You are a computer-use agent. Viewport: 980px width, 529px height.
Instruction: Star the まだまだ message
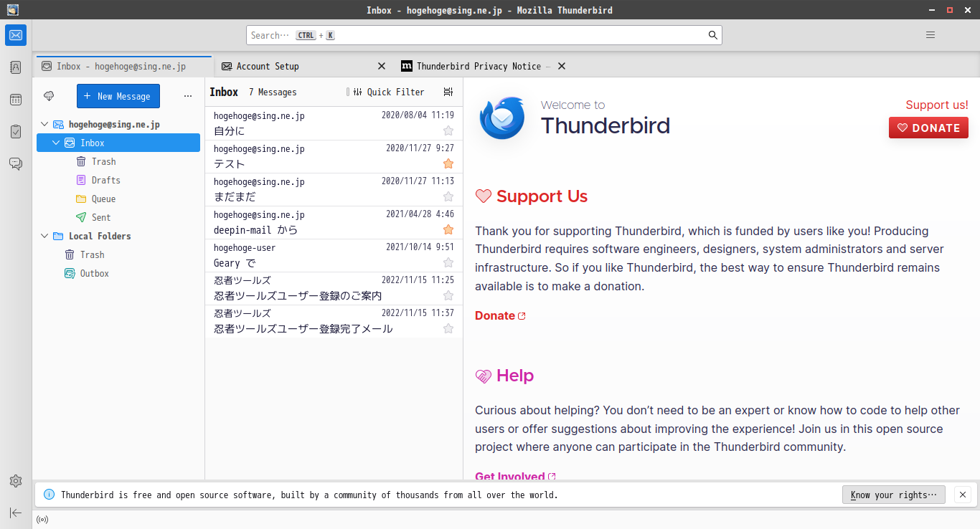click(x=448, y=196)
